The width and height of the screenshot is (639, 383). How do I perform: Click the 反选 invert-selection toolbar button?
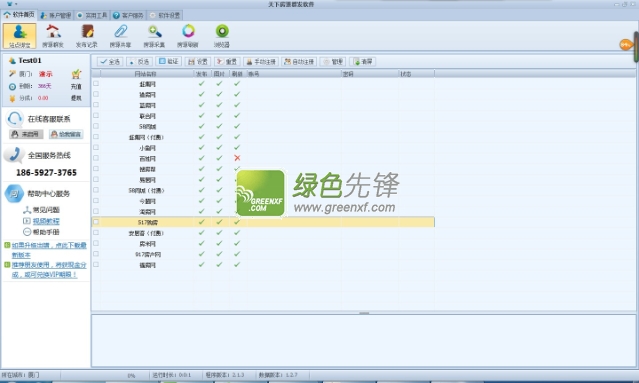click(139, 62)
